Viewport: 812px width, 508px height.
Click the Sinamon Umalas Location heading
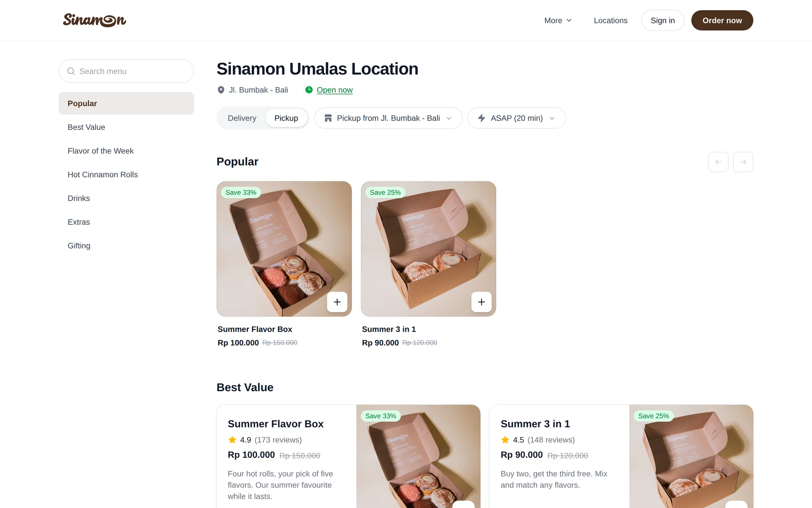(317, 69)
